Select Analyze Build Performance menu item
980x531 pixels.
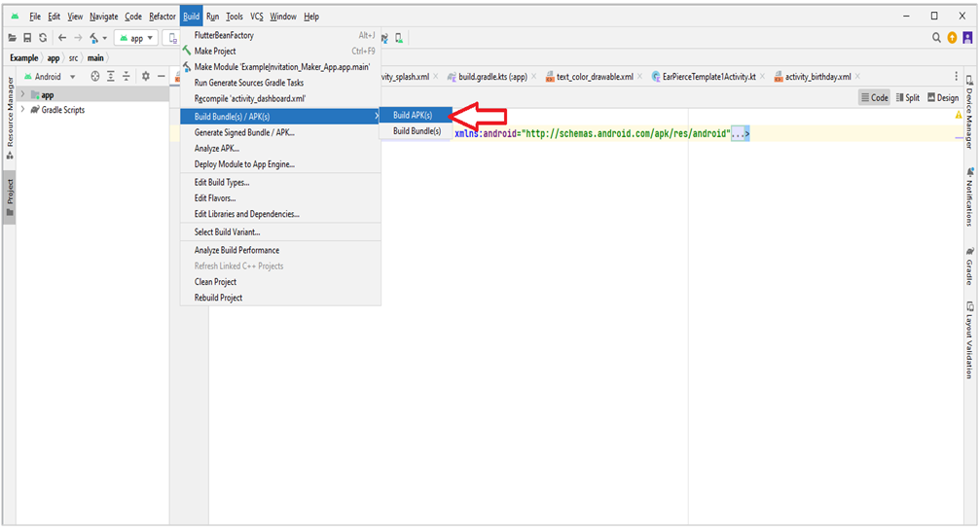click(280, 250)
